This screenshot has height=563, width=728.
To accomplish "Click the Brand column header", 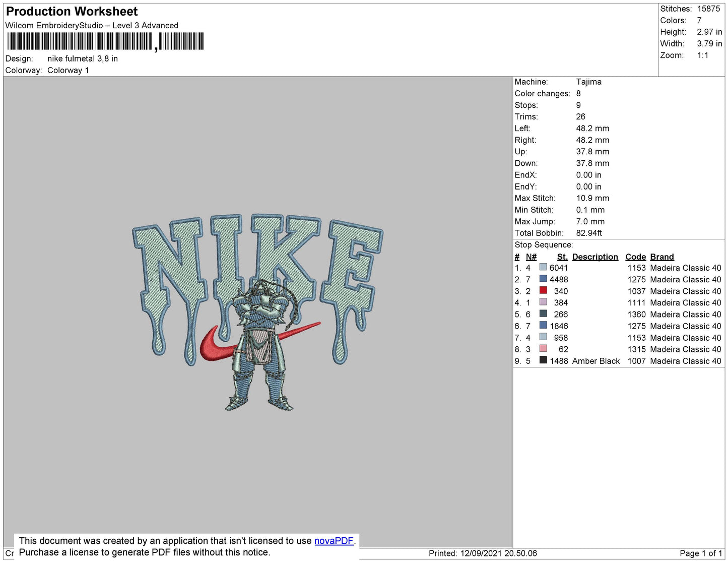I will pyautogui.click(x=661, y=257).
